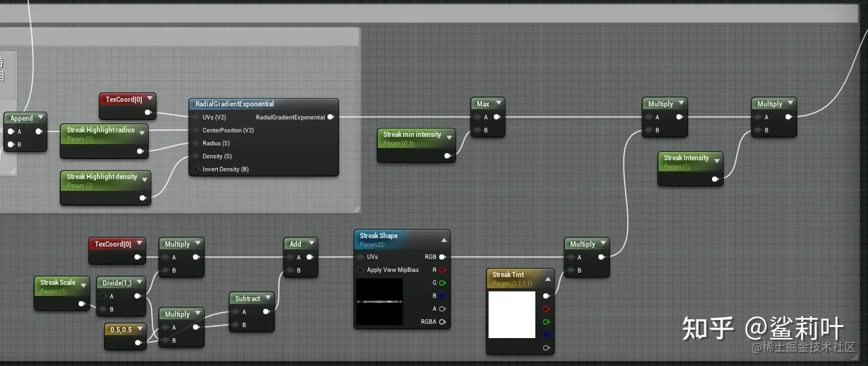868x366 pixels.
Task: Open the Divide(1,) node dropdown arrow
Action: click(x=139, y=283)
